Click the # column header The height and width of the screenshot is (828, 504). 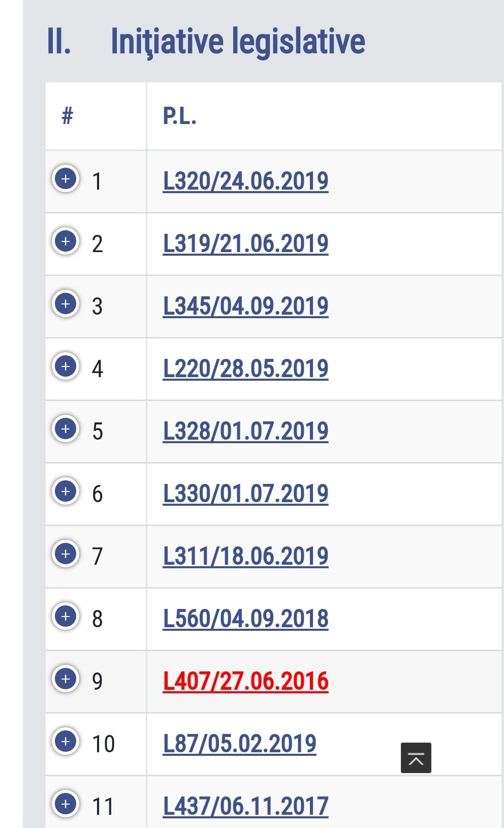pos(67,116)
